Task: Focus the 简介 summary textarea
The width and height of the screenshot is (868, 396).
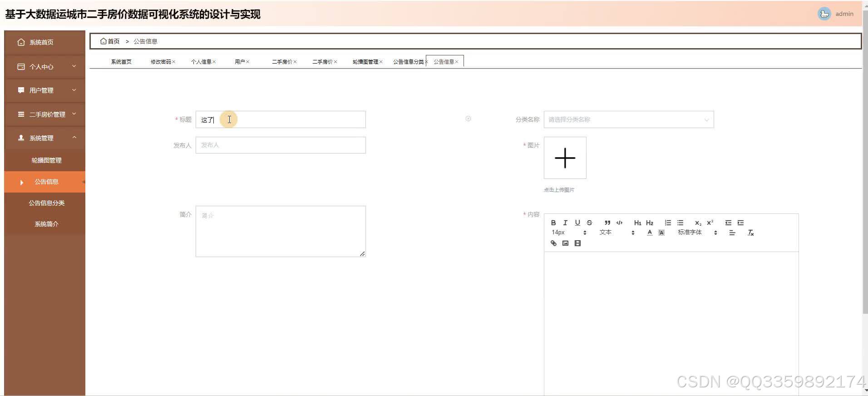Action: click(281, 232)
